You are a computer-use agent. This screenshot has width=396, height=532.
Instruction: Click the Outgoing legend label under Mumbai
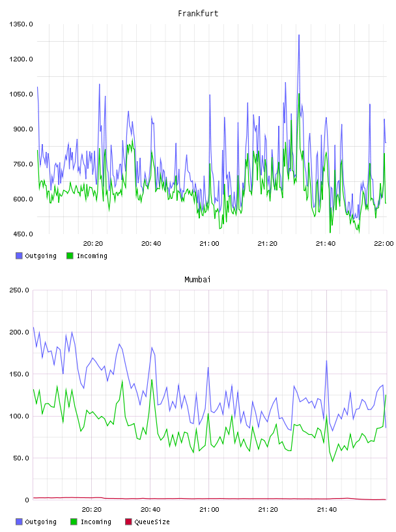[x=40, y=522]
